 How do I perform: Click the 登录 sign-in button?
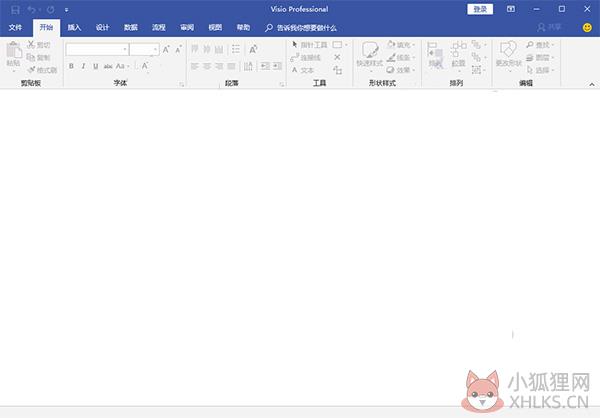(x=480, y=9)
